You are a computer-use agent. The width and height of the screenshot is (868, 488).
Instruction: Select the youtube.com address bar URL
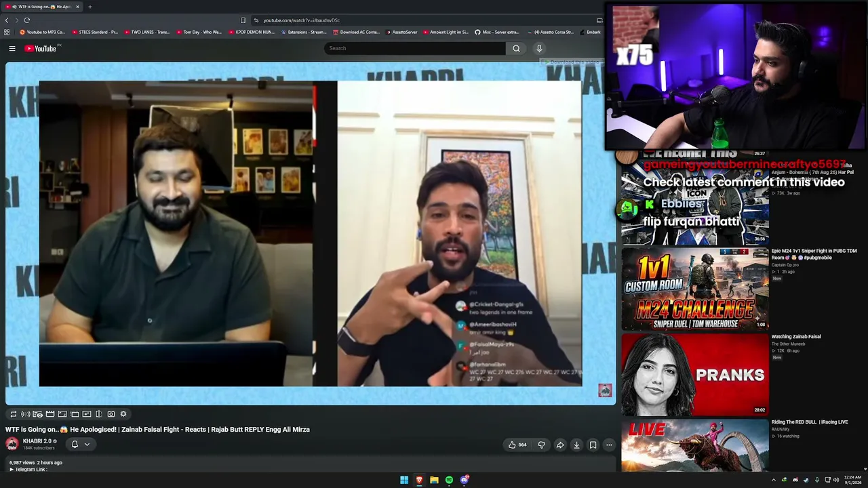coord(302,20)
